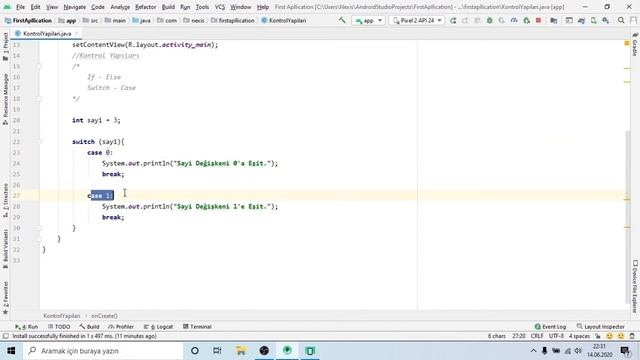Toggle the Resource Manager side panel
The image size is (640, 360).
(x=5, y=99)
